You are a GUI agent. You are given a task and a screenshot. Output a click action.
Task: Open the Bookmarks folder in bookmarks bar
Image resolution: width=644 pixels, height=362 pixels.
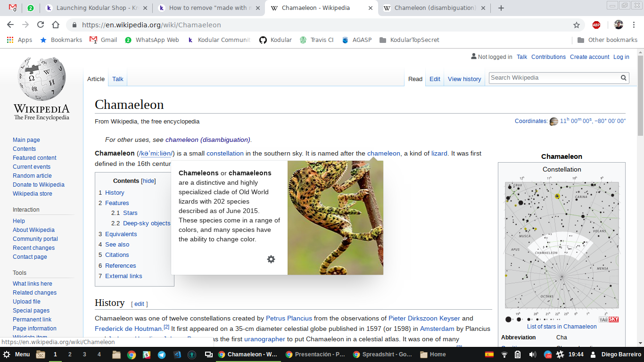pos(61,40)
